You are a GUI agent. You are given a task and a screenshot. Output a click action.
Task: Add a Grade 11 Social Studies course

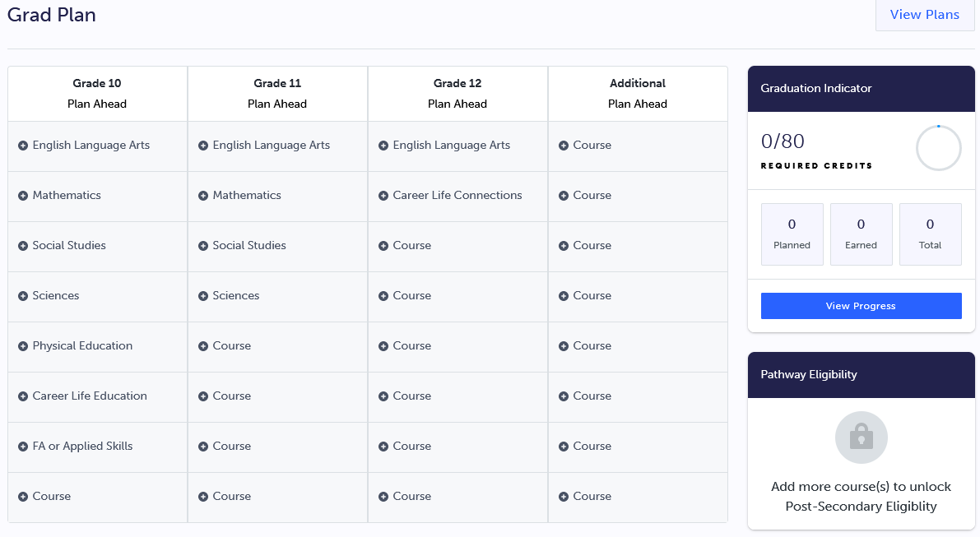click(x=276, y=246)
